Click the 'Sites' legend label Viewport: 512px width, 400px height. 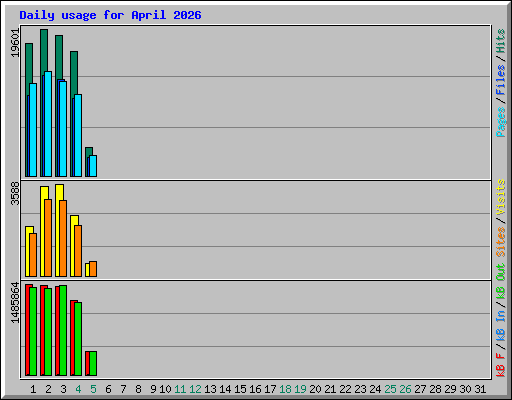point(500,242)
